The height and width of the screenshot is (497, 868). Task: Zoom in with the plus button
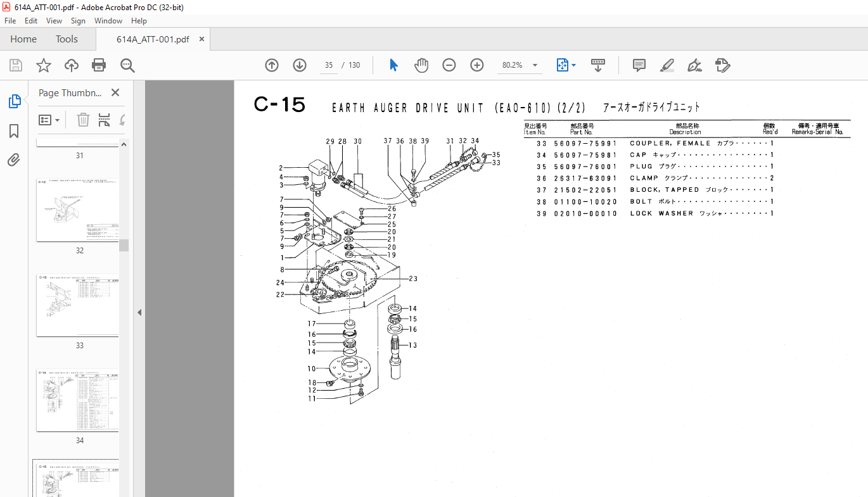(x=477, y=65)
